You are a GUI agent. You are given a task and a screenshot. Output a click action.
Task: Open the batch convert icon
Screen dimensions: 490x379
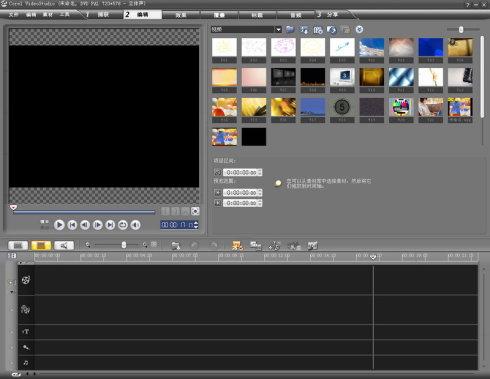[256, 246]
